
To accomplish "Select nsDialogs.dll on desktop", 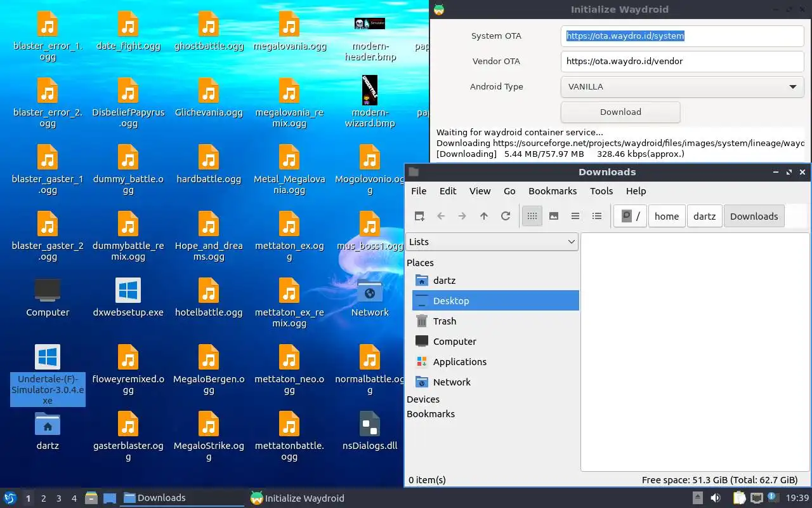I will (370, 431).
